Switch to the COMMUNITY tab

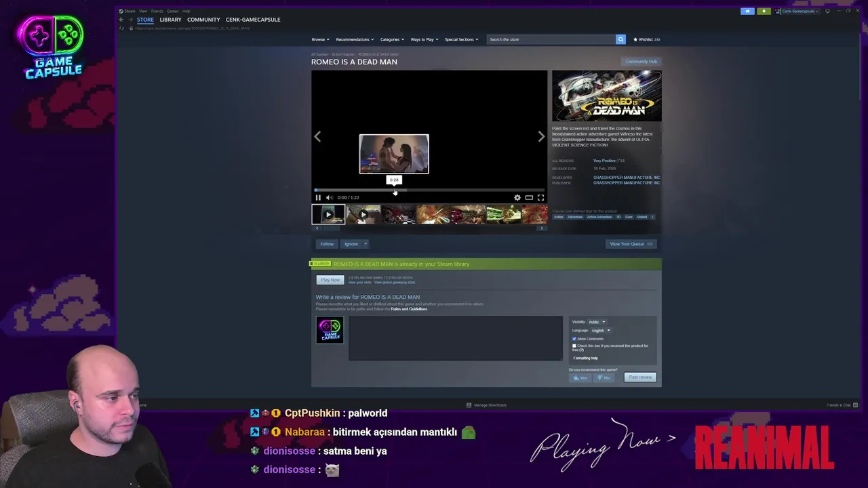pyautogui.click(x=203, y=20)
